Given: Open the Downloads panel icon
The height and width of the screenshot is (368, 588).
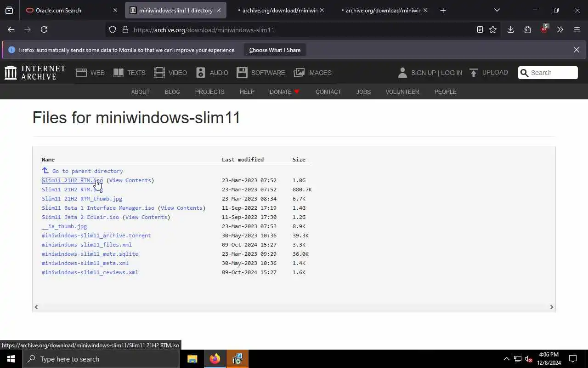Looking at the screenshot, I should [510, 29].
